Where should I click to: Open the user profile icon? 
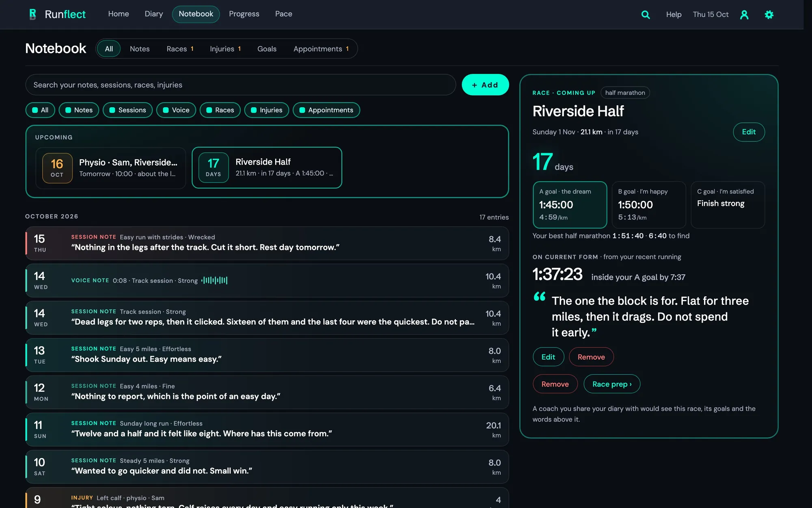(744, 15)
